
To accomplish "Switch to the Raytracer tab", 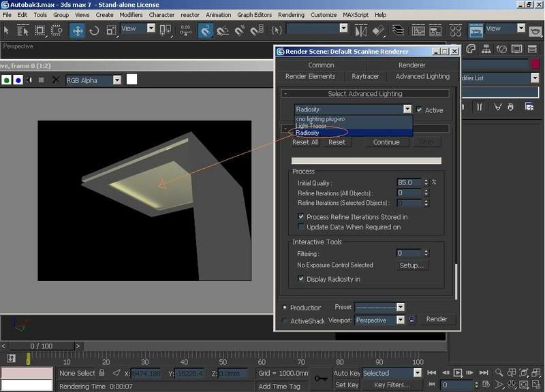I will (365, 76).
